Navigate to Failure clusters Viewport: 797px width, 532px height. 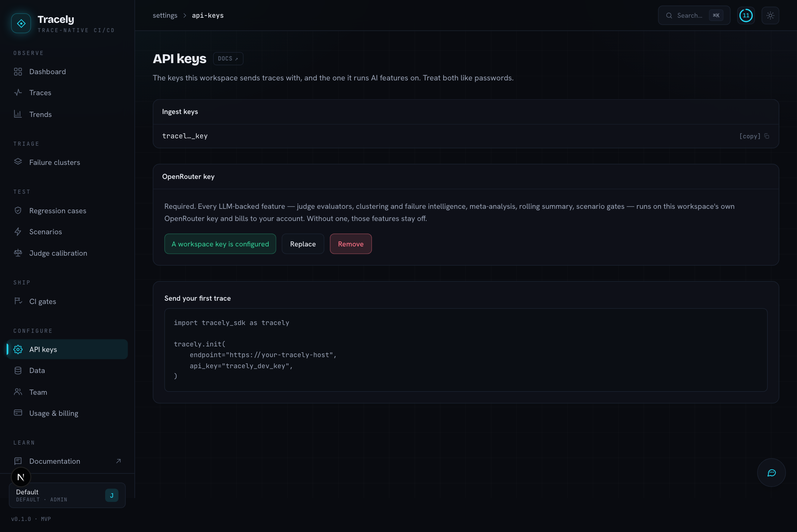pyautogui.click(x=67, y=162)
